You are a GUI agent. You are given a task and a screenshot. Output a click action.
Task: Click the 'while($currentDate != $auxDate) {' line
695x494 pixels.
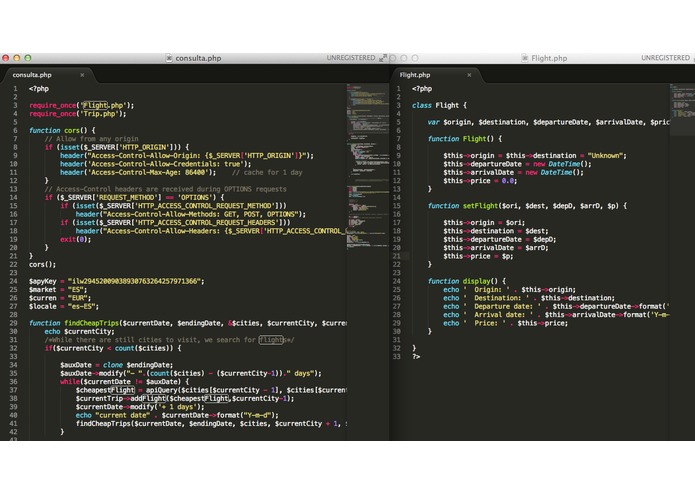pyautogui.click(x=125, y=382)
